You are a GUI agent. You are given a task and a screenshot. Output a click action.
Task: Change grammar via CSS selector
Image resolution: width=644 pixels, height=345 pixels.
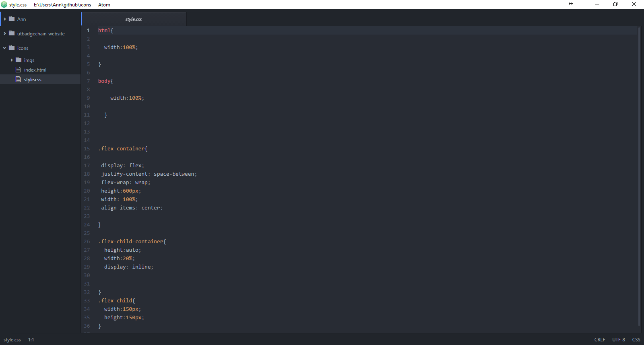pyautogui.click(x=636, y=340)
